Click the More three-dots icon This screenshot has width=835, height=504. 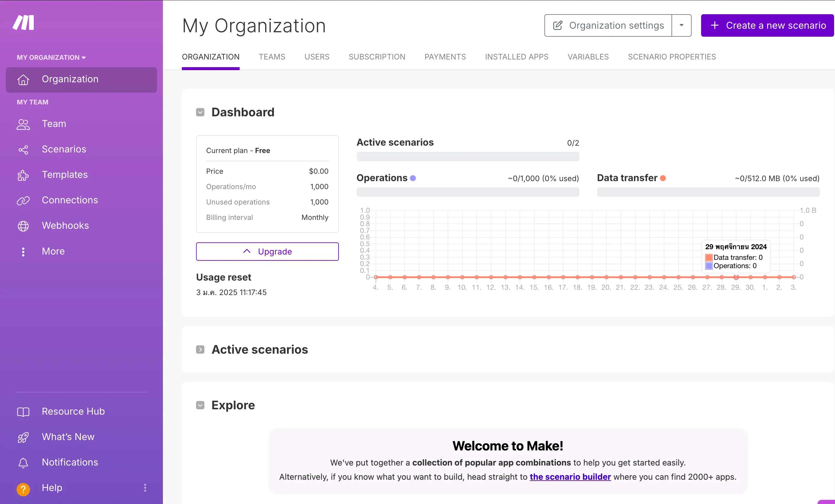pos(23,252)
